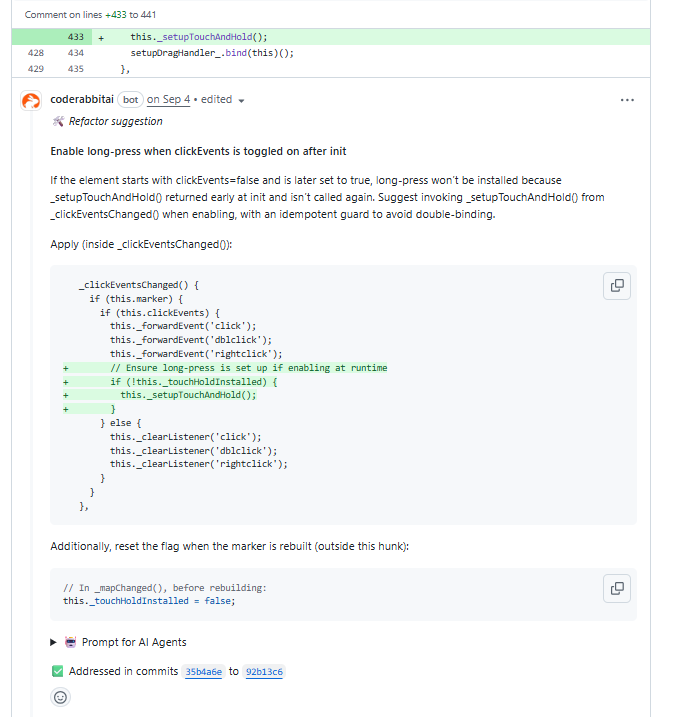Select old line number 428 in diff

36,53
